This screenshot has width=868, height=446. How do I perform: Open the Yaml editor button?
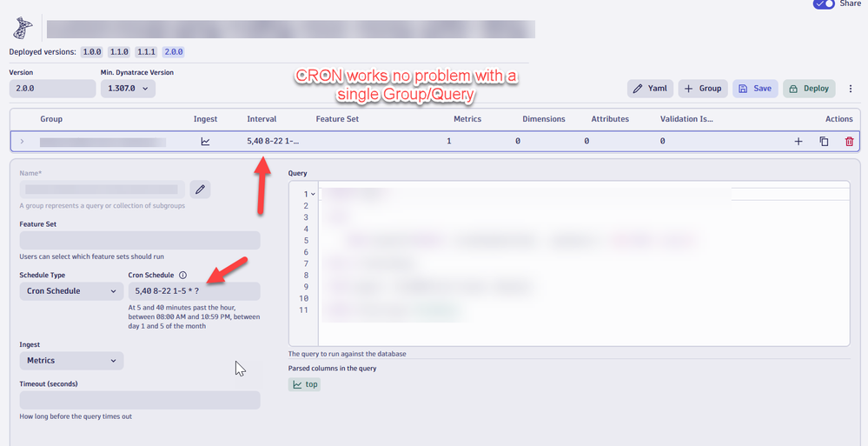click(x=650, y=89)
